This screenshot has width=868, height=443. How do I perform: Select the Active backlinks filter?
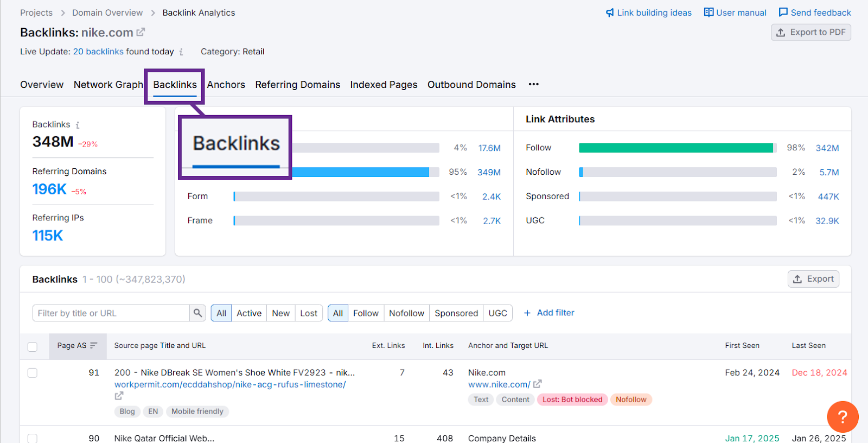(x=249, y=313)
